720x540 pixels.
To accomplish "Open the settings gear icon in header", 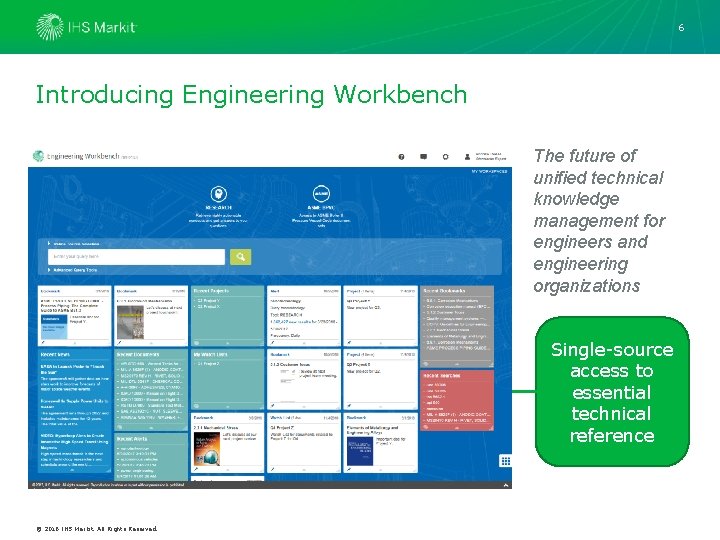I will [445, 157].
